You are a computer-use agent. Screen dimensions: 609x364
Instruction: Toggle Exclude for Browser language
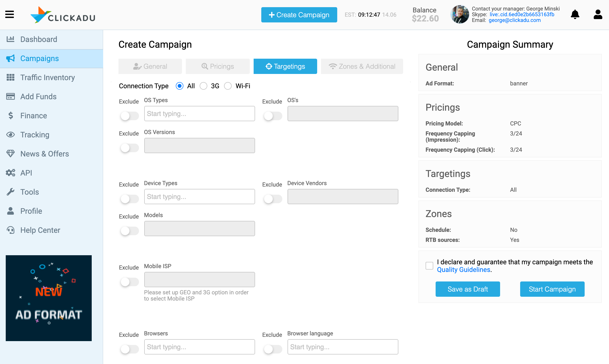(x=272, y=349)
